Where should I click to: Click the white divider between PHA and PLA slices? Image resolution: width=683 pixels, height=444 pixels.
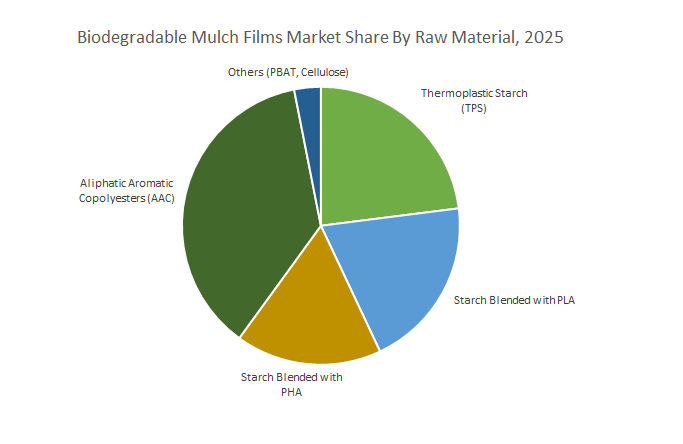350,288
